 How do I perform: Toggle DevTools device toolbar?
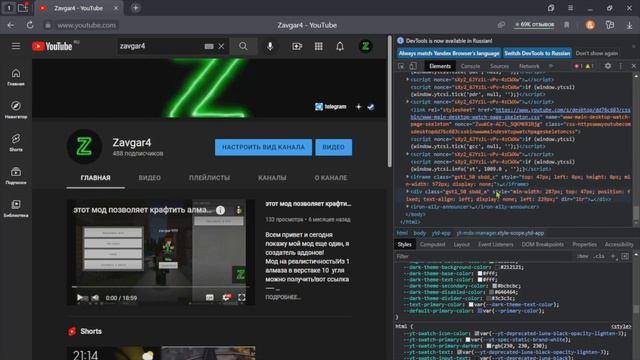pyautogui.click(x=413, y=66)
